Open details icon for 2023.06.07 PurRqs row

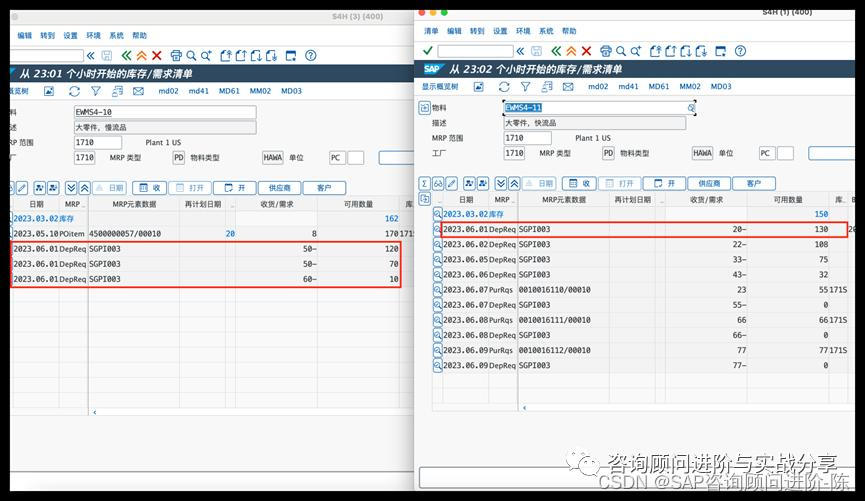[x=437, y=290]
